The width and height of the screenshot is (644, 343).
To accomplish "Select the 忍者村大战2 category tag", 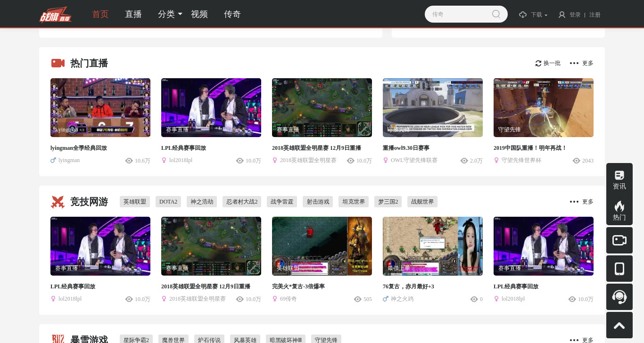I will [242, 202].
